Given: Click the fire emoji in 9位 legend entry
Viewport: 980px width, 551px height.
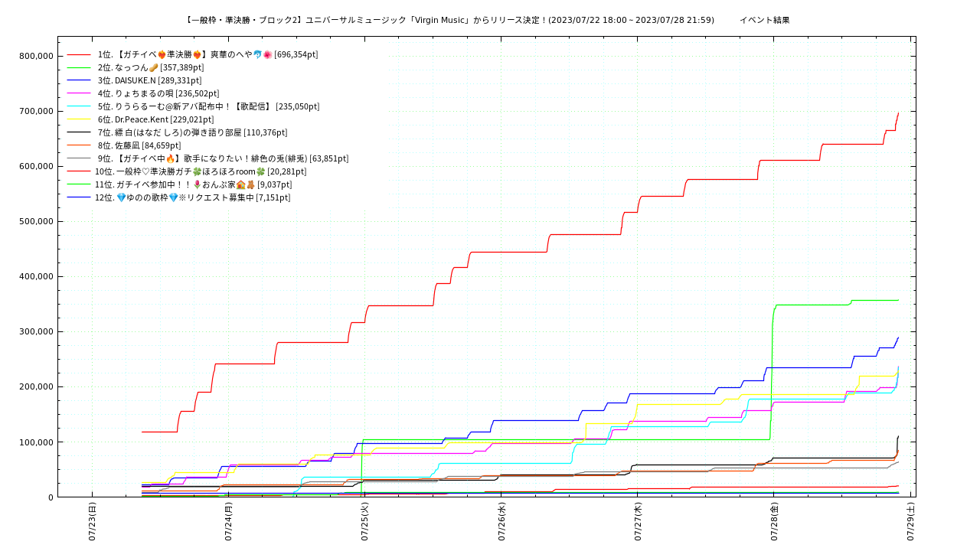Looking at the screenshot, I should pyautogui.click(x=171, y=158).
